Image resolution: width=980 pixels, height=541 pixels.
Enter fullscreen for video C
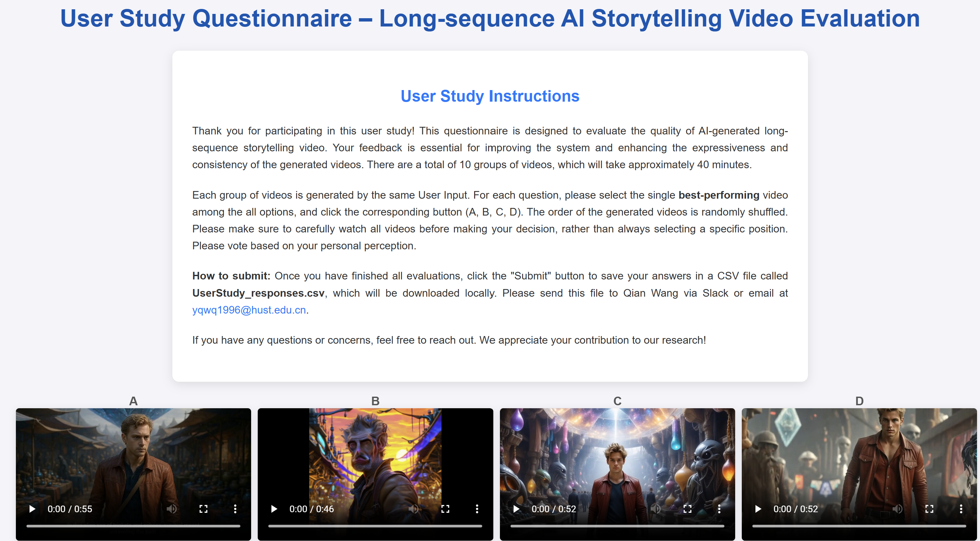pyautogui.click(x=688, y=509)
